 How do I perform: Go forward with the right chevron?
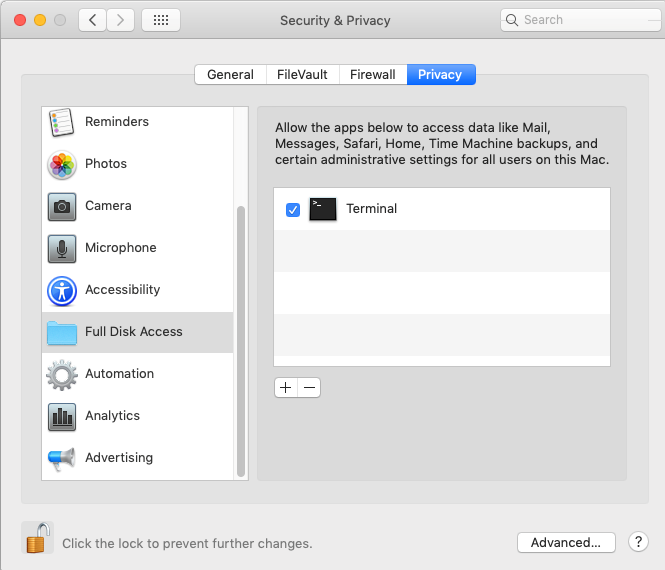(120, 20)
